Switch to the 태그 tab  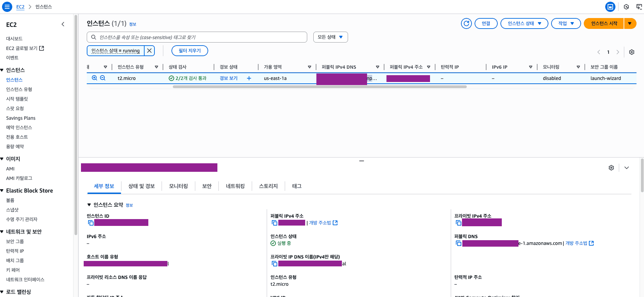click(297, 186)
